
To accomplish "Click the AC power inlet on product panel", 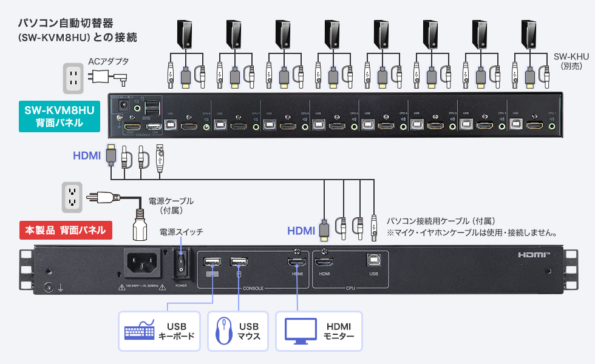I will click(x=142, y=263).
